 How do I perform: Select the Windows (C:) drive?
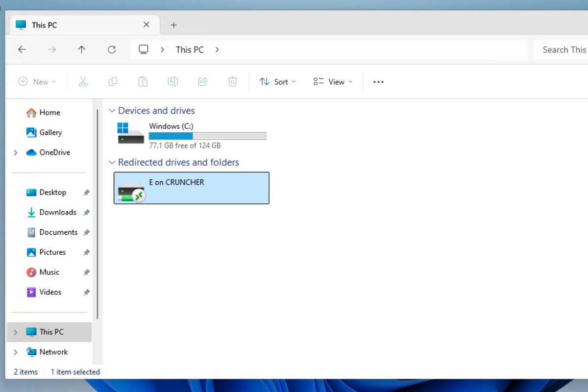[191, 135]
